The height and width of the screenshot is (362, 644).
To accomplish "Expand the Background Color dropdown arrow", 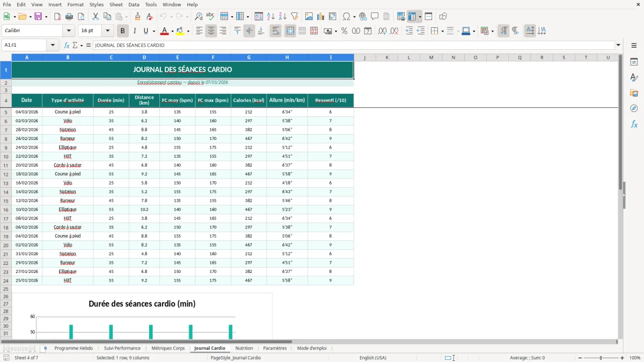I will pos(188,31).
